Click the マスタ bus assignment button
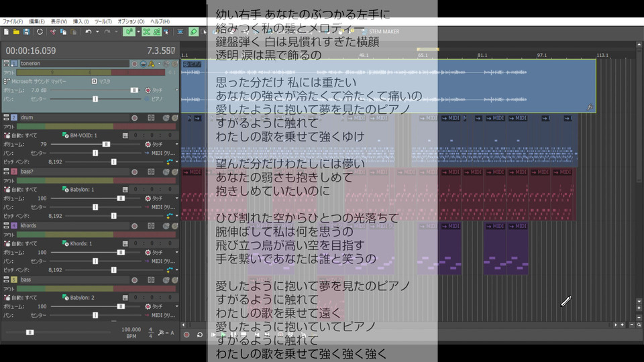Viewport: 644px width, 362px height. coord(101,81)
